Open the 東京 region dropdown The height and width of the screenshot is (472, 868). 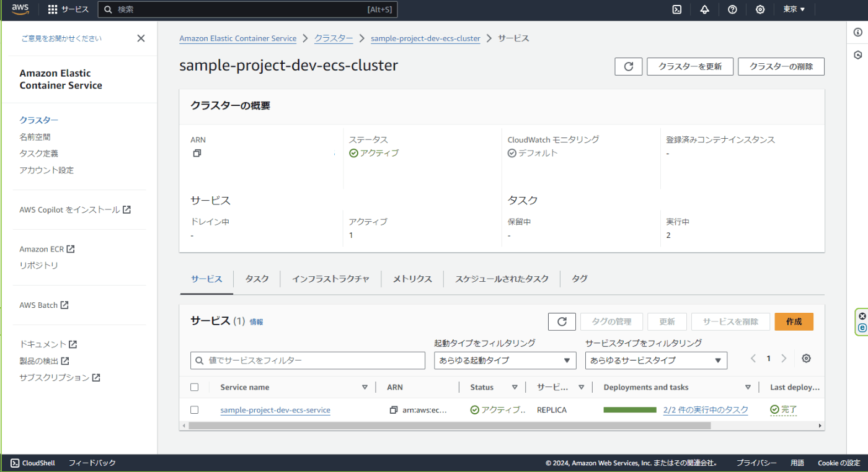point(794,9)
